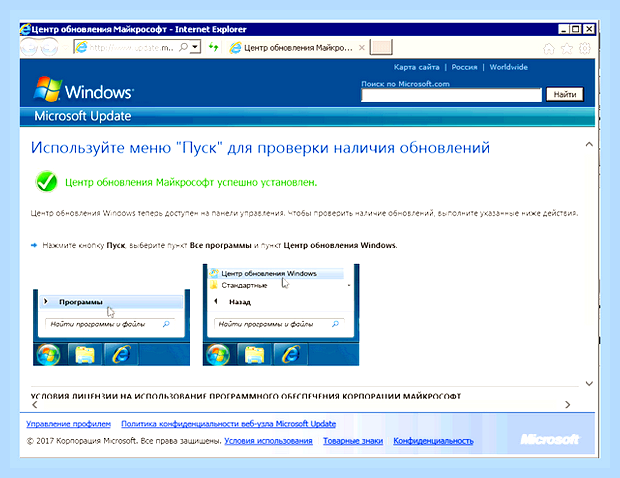
Task: Click the search box in the second Start menu screenshot
Action: point(279,324)
